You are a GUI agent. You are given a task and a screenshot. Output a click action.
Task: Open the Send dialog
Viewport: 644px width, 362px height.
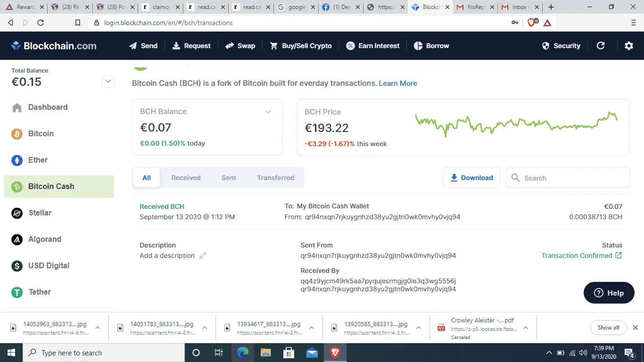143,46
